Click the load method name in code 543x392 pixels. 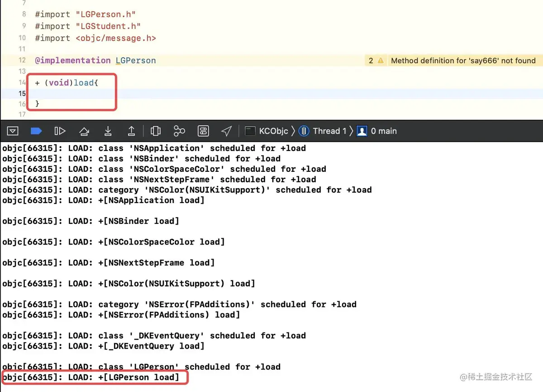(x=84, y=83)
